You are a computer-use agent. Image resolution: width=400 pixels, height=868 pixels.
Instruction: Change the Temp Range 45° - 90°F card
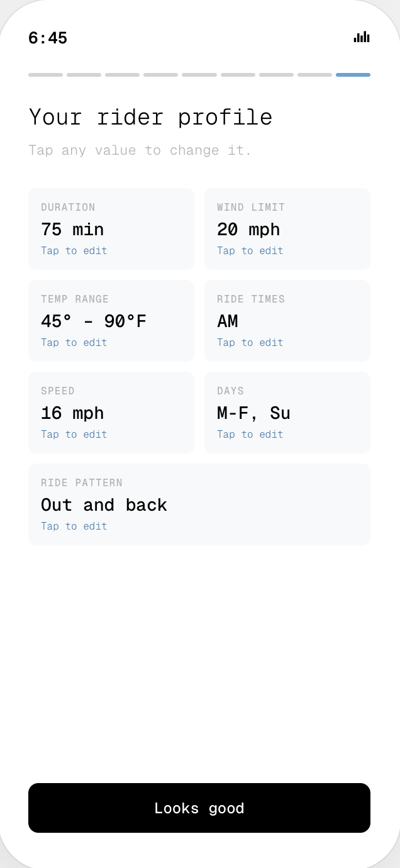coord(111,321)
